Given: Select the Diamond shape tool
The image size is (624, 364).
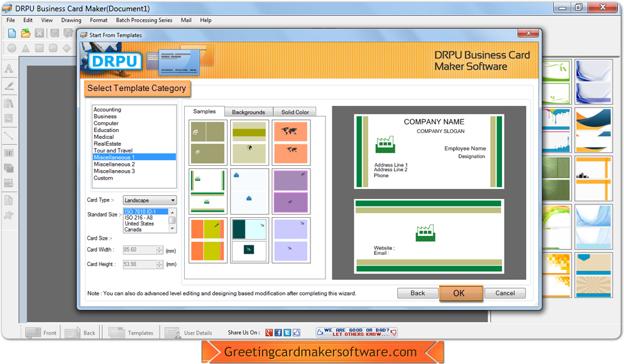Looking at the screenshot, I should [x=67, y=48].
